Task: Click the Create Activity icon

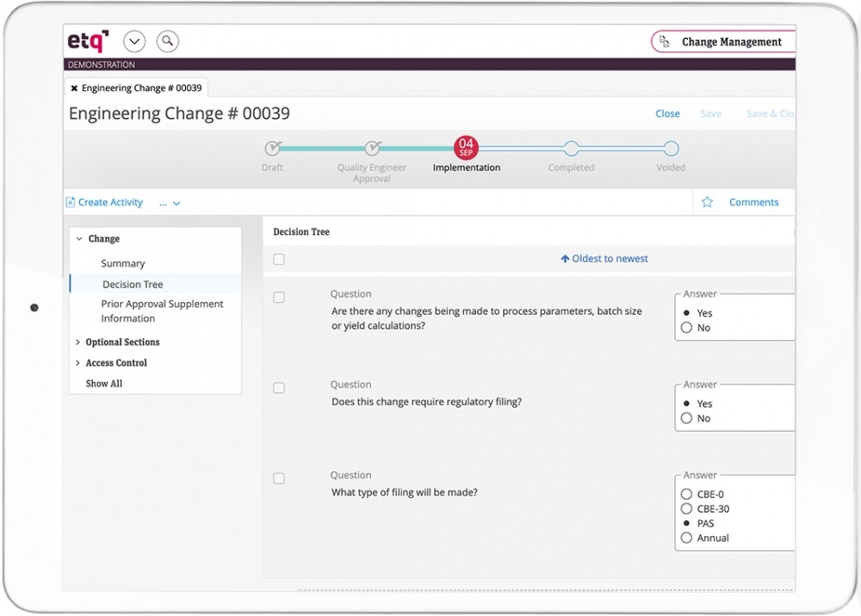Action: point(70,201)
